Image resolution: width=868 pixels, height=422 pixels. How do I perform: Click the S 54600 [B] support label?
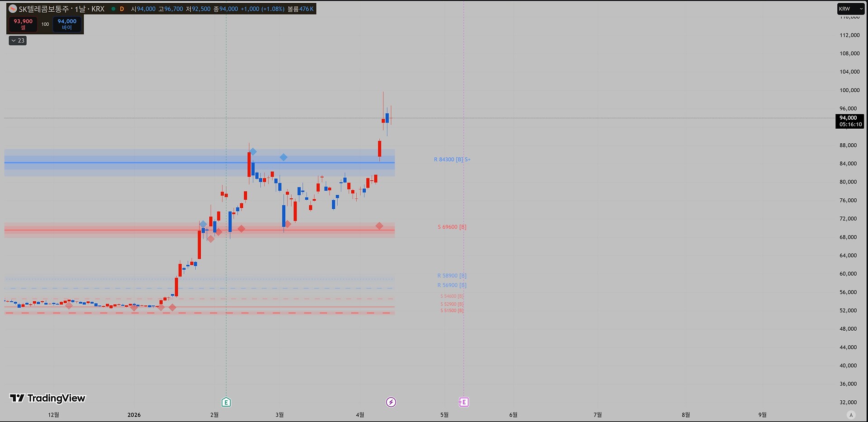pos(452,296)
